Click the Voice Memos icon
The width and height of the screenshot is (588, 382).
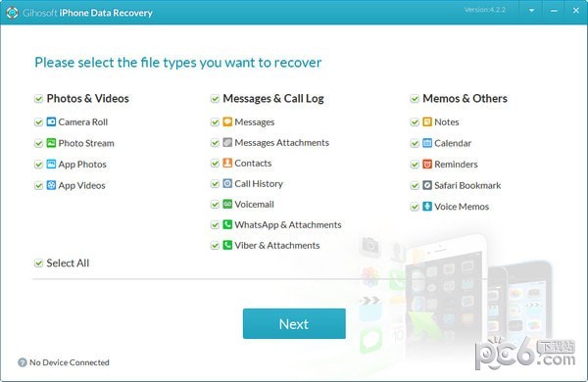(427, 207)
